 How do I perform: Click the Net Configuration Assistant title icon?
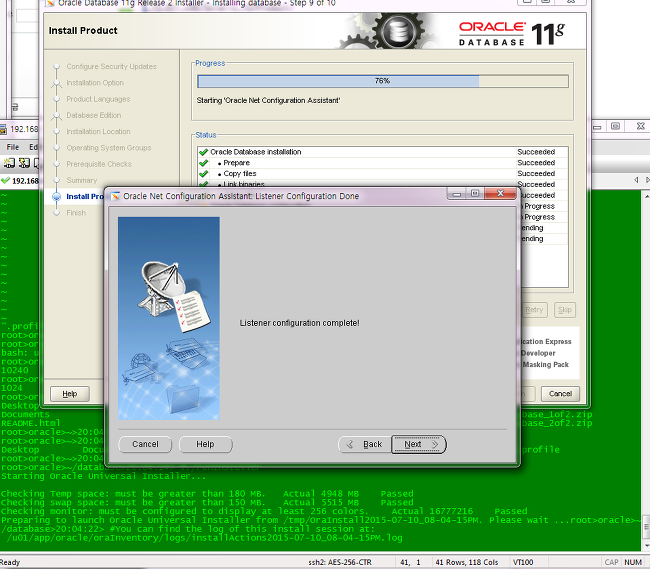115,196
